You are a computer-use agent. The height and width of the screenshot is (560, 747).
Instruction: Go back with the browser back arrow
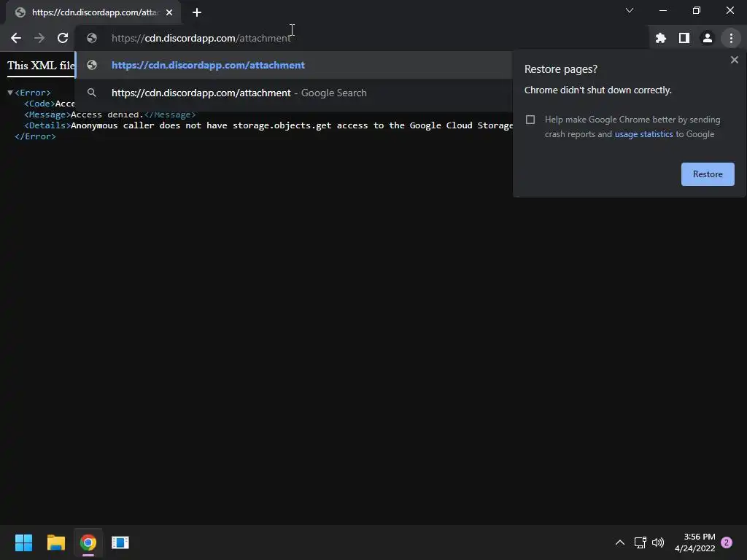tap(16, 38)
